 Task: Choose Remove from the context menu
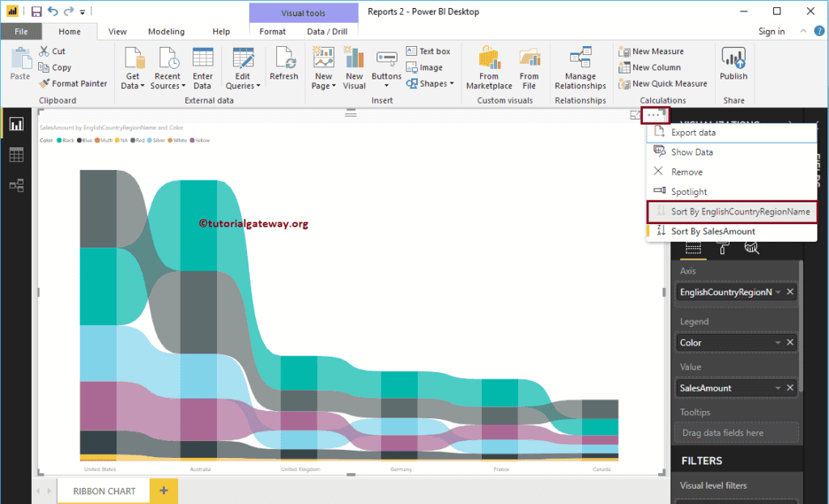[x=732, y=172]
